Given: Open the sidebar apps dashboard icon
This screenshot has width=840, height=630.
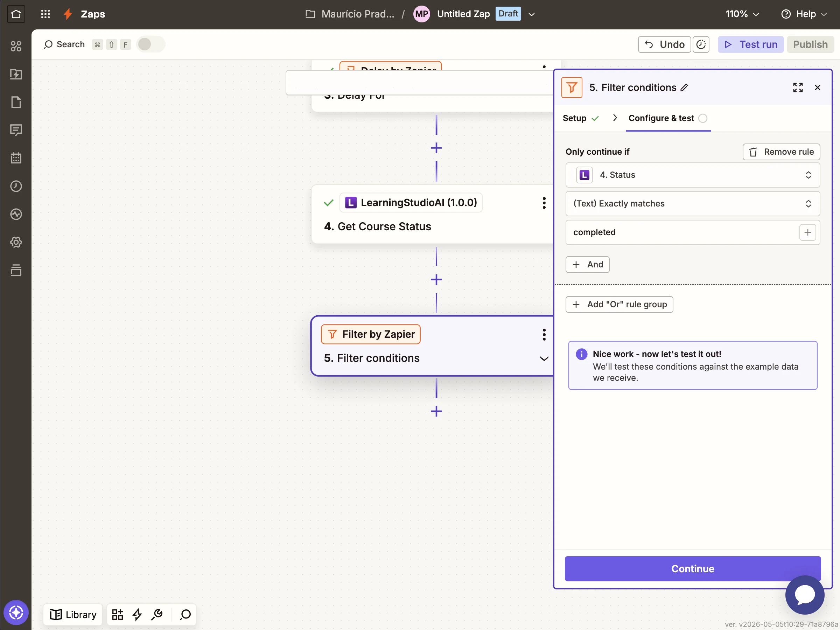Looking at the screenshot, I should [16, 46].
